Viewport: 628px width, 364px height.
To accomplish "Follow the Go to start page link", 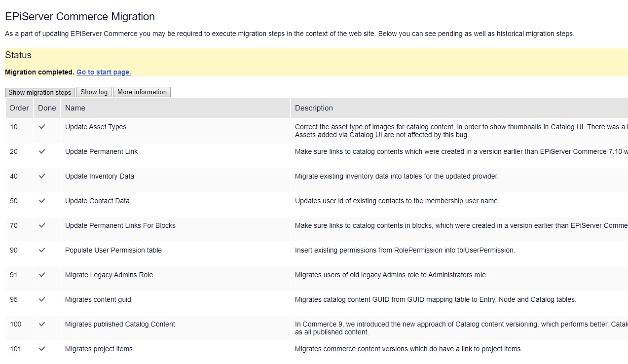I will click(x=104, y=72).
